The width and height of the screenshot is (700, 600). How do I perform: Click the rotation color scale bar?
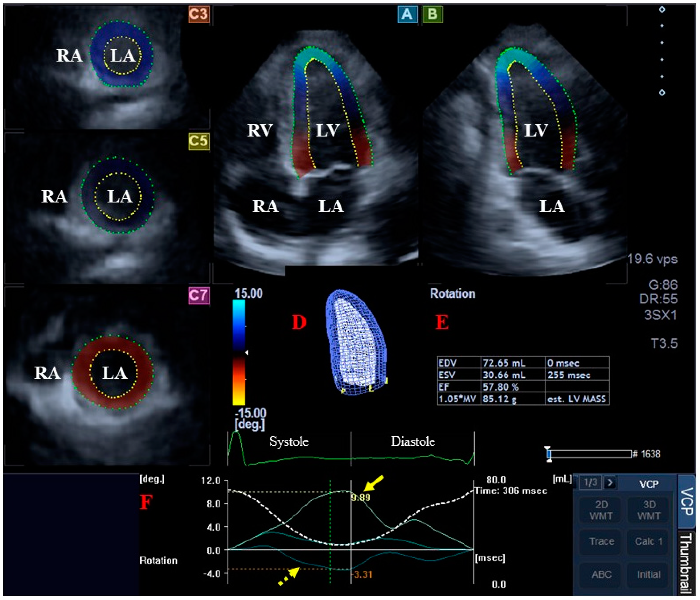coord(239,352)
